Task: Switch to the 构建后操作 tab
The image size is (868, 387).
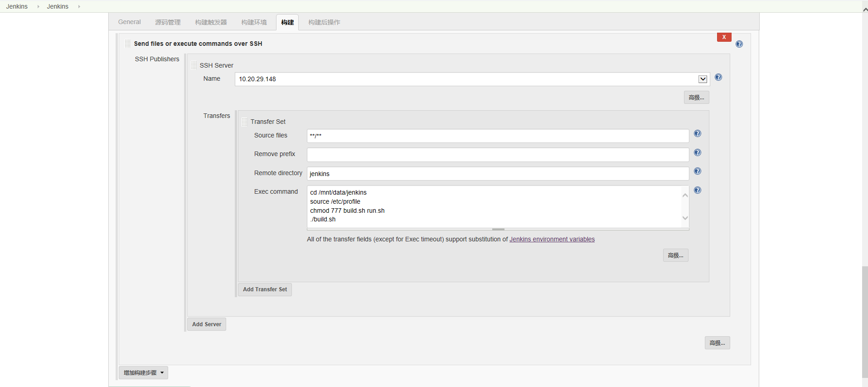Action: pos(324,22)
